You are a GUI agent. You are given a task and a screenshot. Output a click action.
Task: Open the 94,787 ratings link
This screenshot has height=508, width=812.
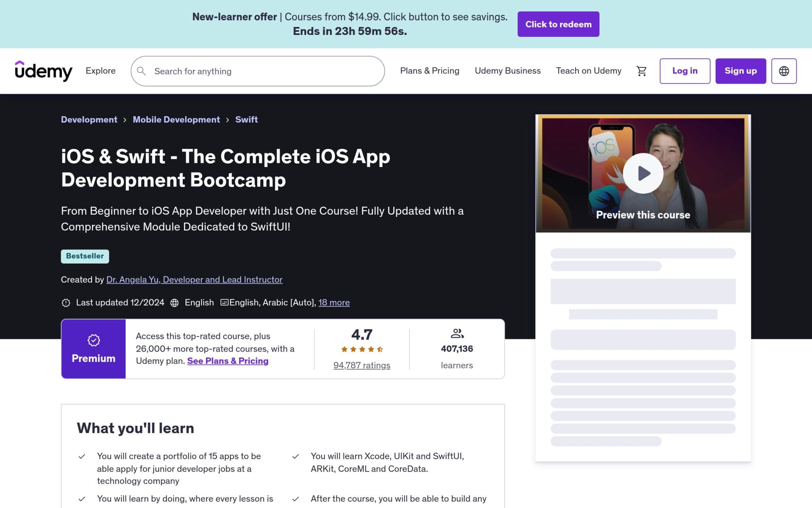[362, 365]
